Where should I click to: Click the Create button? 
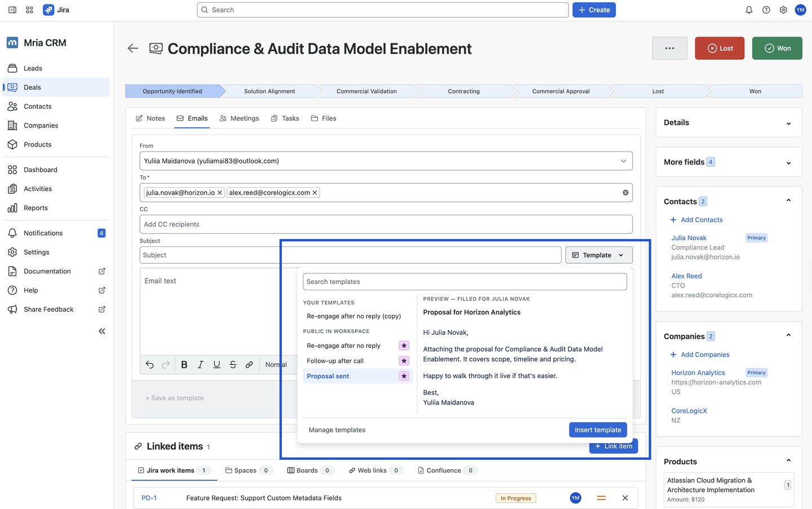[594, 10]
